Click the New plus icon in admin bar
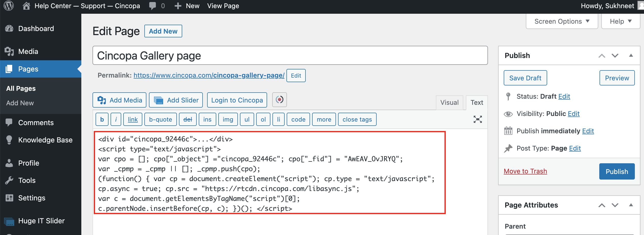 point(178,6)
